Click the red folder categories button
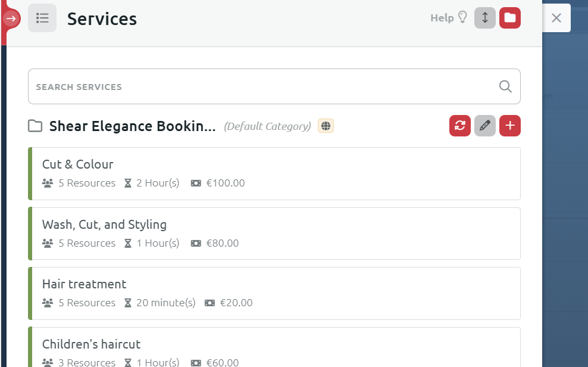Viewport: 588px width, 367px height. [509, 18]
